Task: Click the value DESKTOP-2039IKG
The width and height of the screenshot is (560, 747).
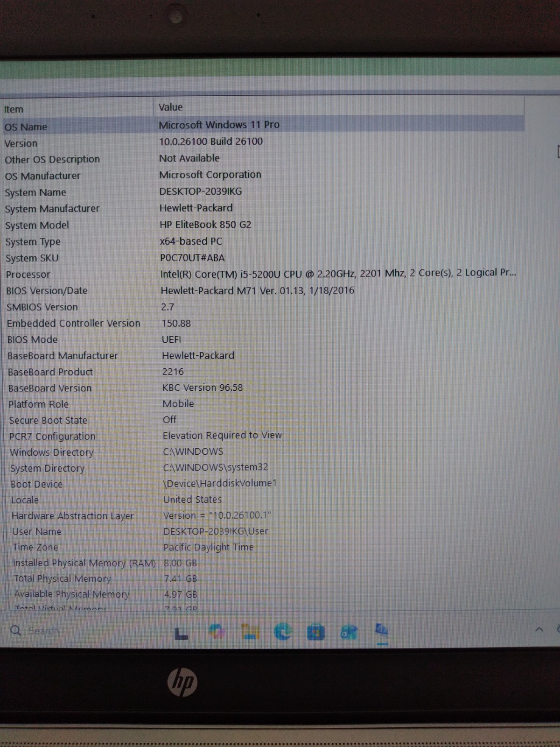Action: [201, 191]
